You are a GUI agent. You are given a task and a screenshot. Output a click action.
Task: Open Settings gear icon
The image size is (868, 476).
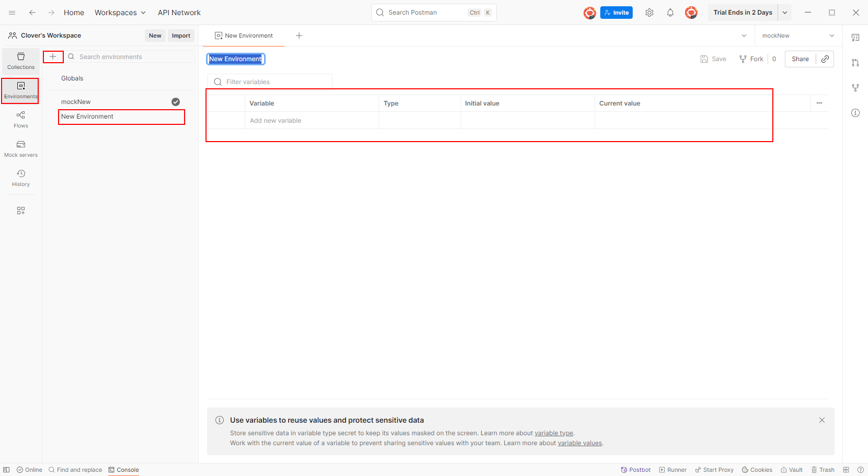(649, 13)
